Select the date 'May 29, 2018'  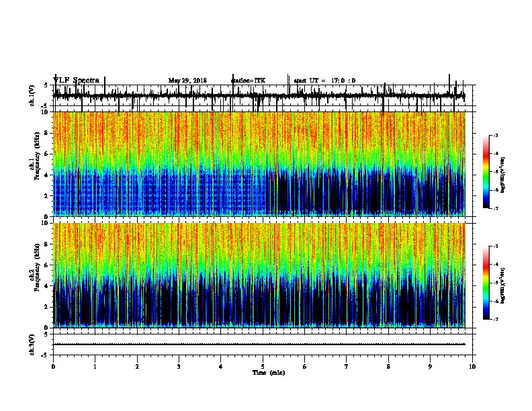click(x=187, y=81)
